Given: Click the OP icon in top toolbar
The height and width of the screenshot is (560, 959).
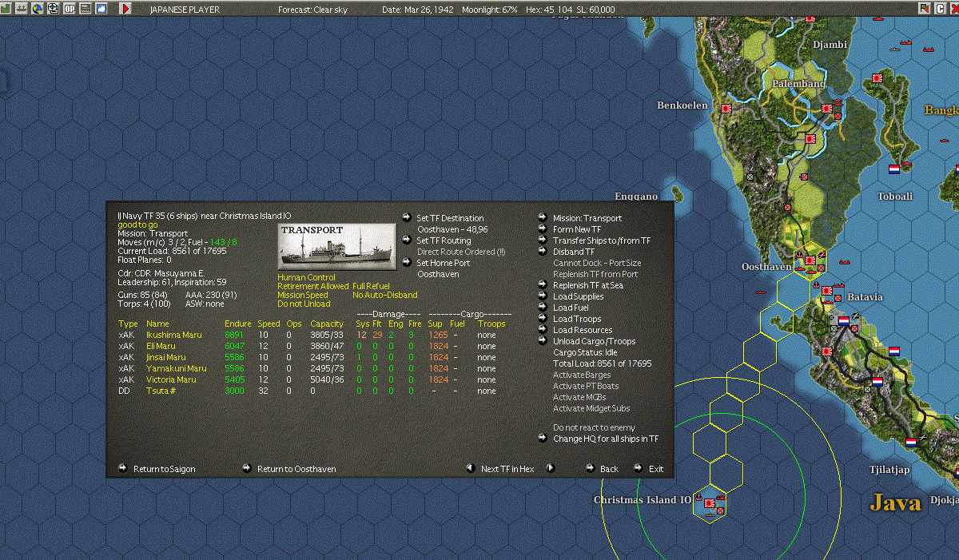Looking at the screenshot, I should click(70, 8).
